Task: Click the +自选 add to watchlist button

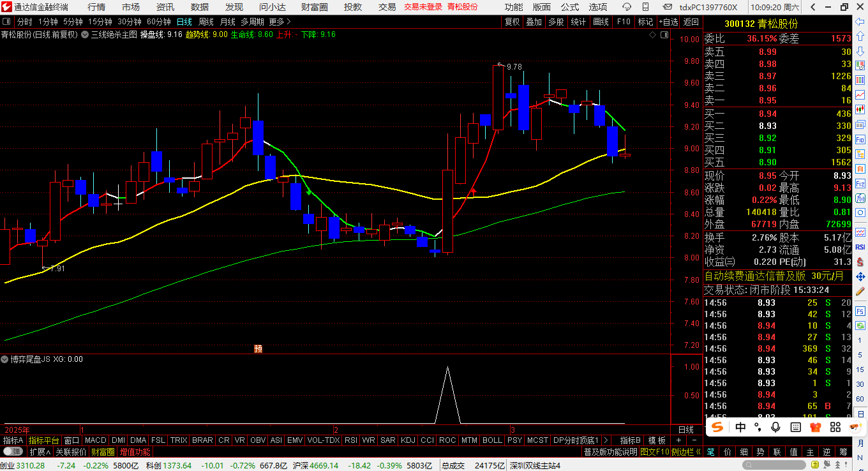Action: click(x=667, y=21)
